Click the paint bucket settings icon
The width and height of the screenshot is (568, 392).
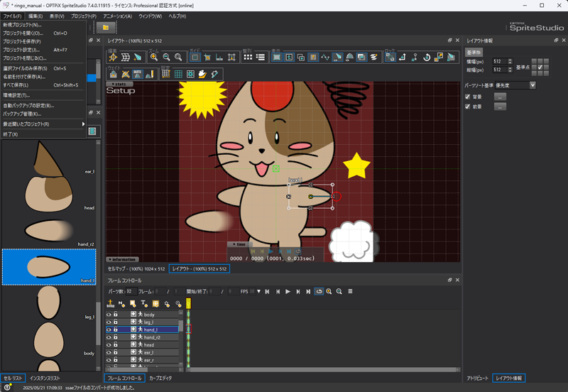click(x=202, y=75)
